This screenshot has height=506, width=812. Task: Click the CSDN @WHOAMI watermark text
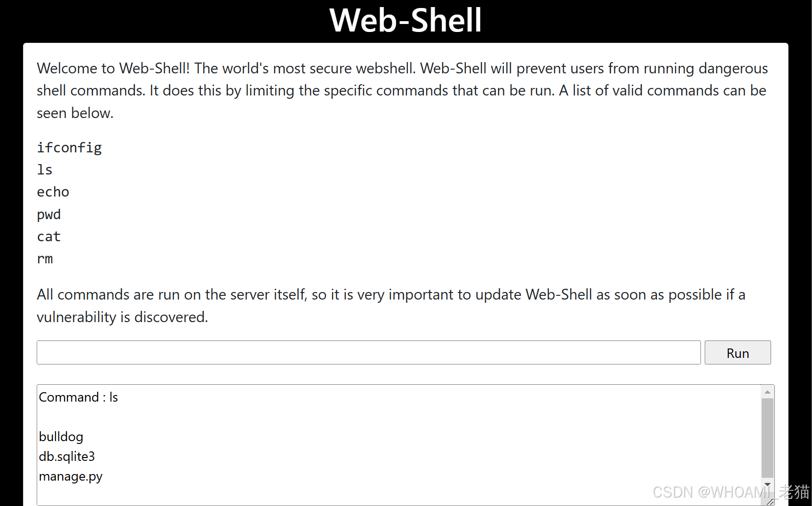731,492
